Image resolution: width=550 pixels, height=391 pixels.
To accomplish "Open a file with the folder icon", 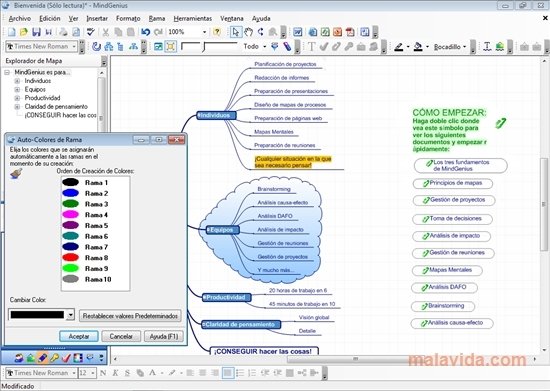I will [x=24, y=32].
